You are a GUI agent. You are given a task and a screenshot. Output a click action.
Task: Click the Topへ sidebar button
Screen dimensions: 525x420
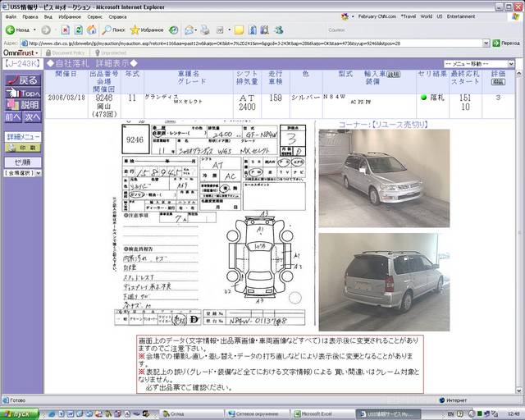[23, 93]
